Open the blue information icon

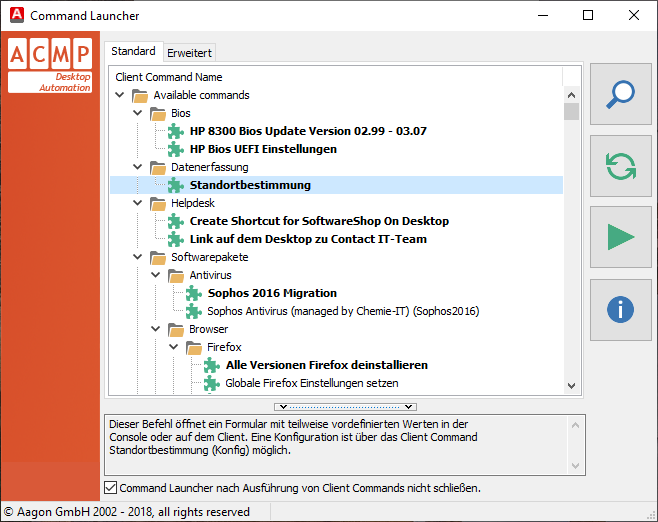click(620, 309)
